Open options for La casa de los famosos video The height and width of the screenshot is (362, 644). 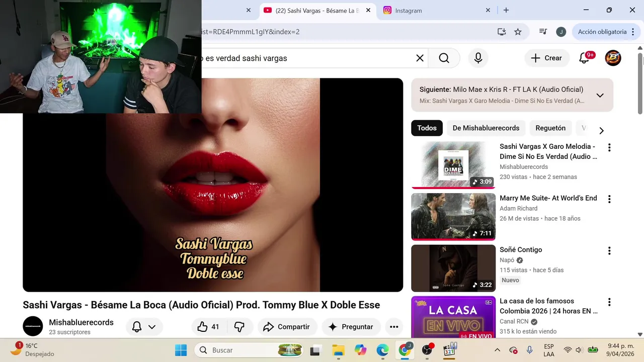(x=609, y=302)
